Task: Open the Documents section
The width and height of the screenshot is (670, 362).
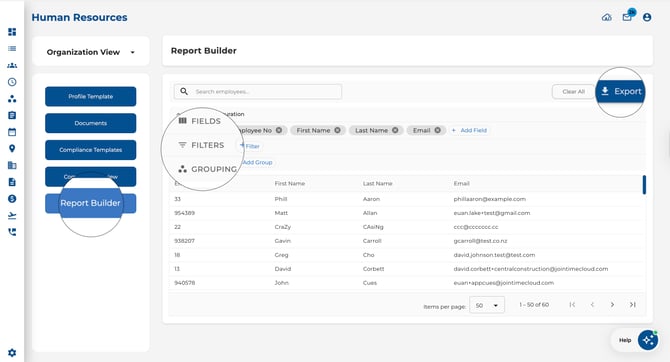Action: point(91,123)
